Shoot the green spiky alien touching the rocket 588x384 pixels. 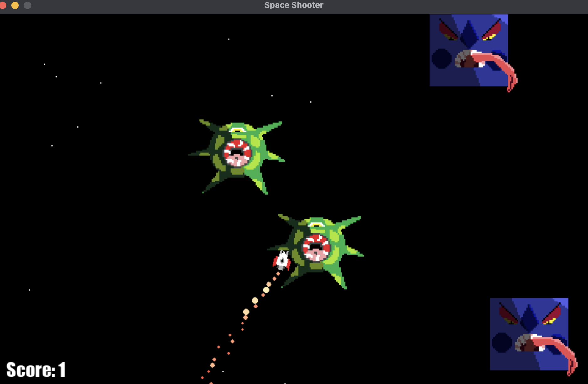[316, 251]
